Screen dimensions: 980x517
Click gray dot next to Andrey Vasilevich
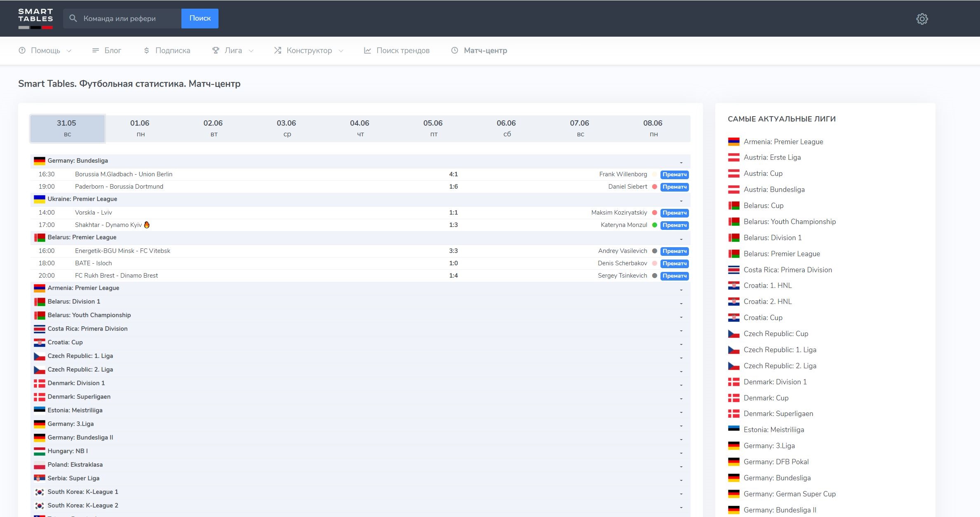pos(654,251)
